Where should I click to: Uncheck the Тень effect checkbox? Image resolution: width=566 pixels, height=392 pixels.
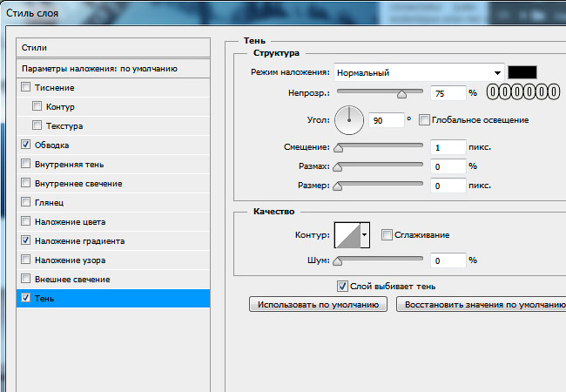point(25,298)
